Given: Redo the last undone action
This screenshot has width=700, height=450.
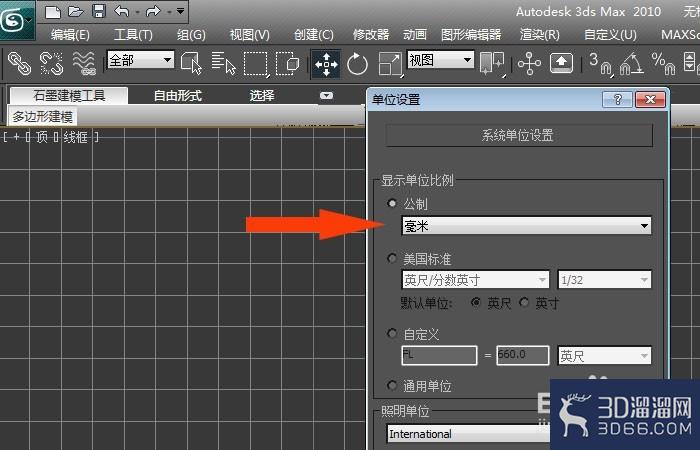Looking at the screenshot, I should tap(153, 11).
